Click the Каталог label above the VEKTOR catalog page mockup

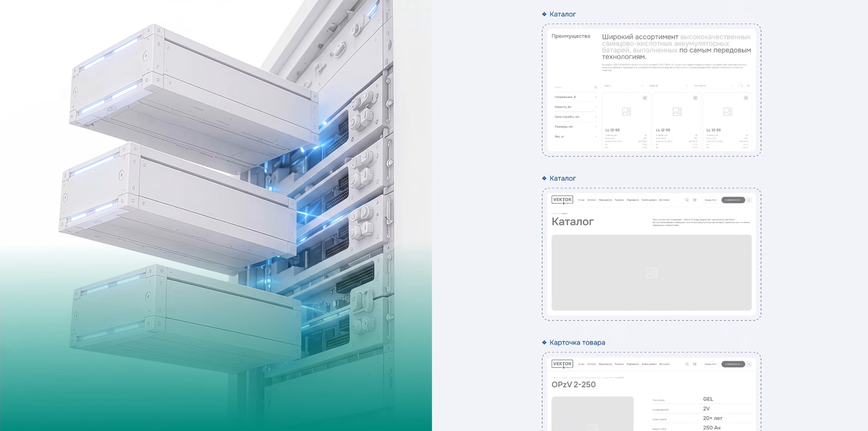click(x=563, y=178)
